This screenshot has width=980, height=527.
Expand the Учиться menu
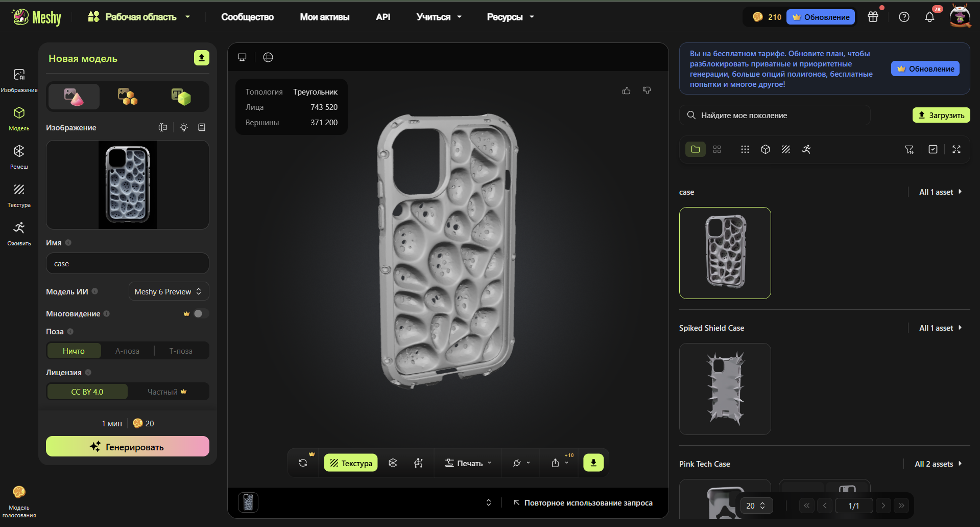[x=439, y=17]
